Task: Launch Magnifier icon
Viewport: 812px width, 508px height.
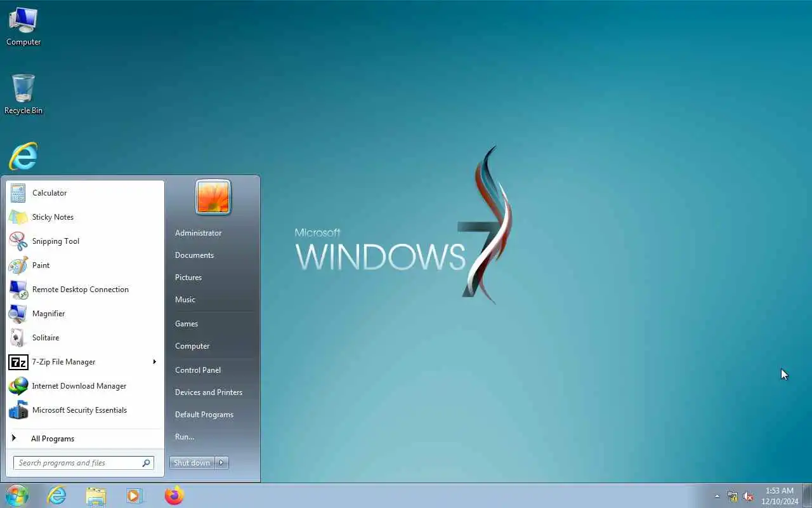Action: pos(18,314)
